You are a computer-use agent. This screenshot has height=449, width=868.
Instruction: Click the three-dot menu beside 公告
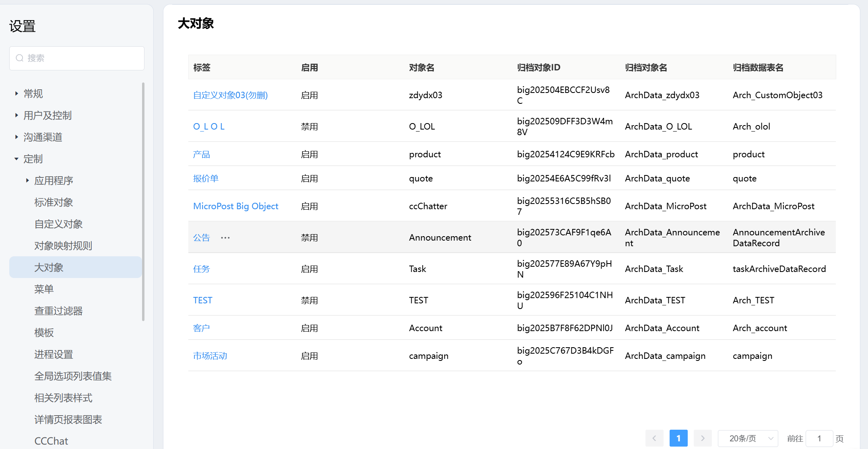click(225, 238)
